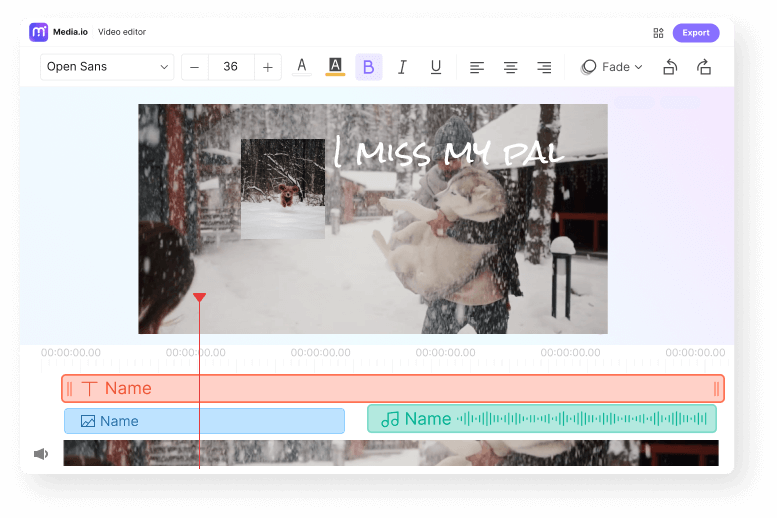Expand the Fade animation dropdown
This screenshot has width=777, height=518.
612,67
